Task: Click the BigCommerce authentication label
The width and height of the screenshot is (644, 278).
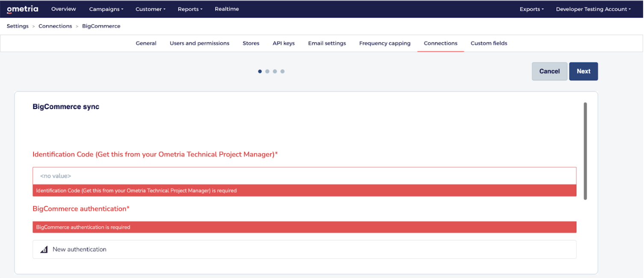Action: tap(81, 209)
